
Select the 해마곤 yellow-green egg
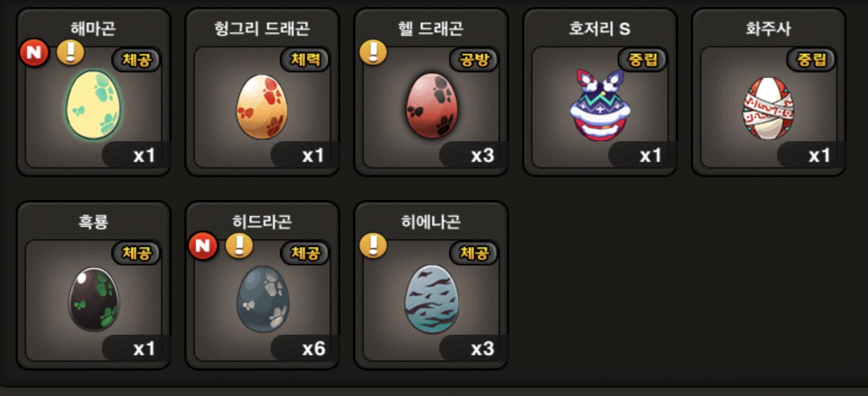point(94,105)
